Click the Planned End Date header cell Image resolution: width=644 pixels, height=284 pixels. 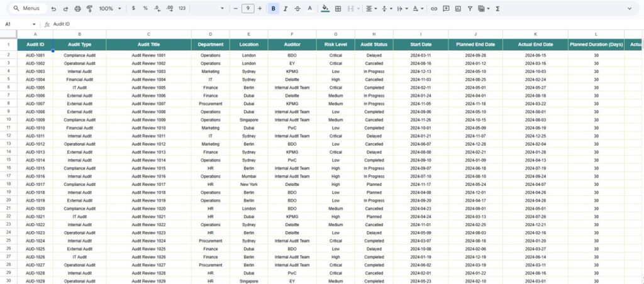pos(475,45)
